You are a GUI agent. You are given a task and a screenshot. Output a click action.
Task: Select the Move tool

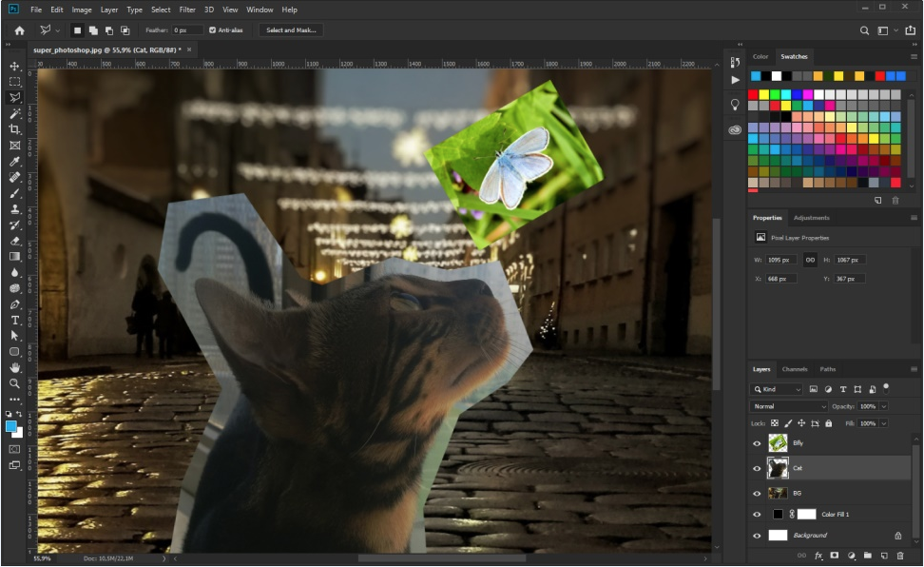pos(15,67)
